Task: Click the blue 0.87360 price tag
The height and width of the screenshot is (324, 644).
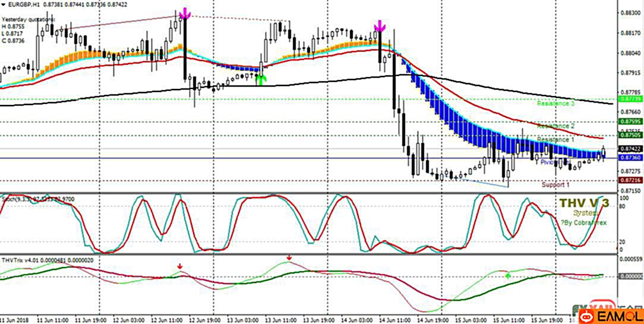Action: 629,158
